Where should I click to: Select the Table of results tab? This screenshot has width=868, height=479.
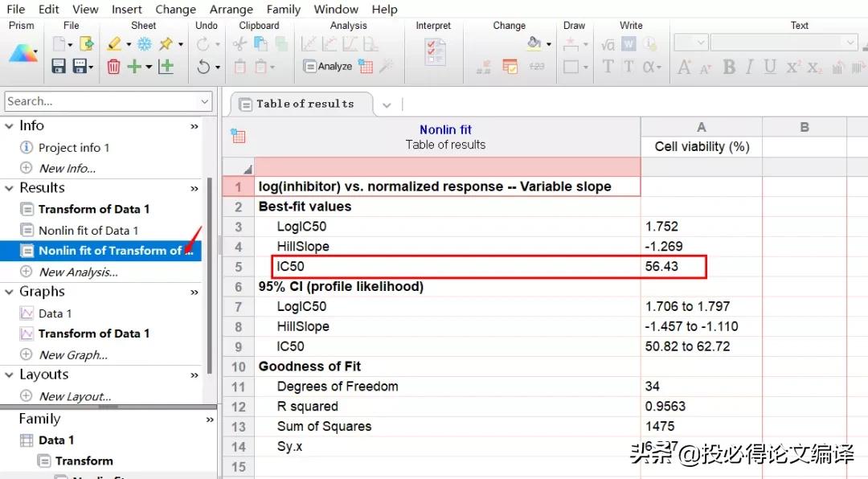[301, 104]
